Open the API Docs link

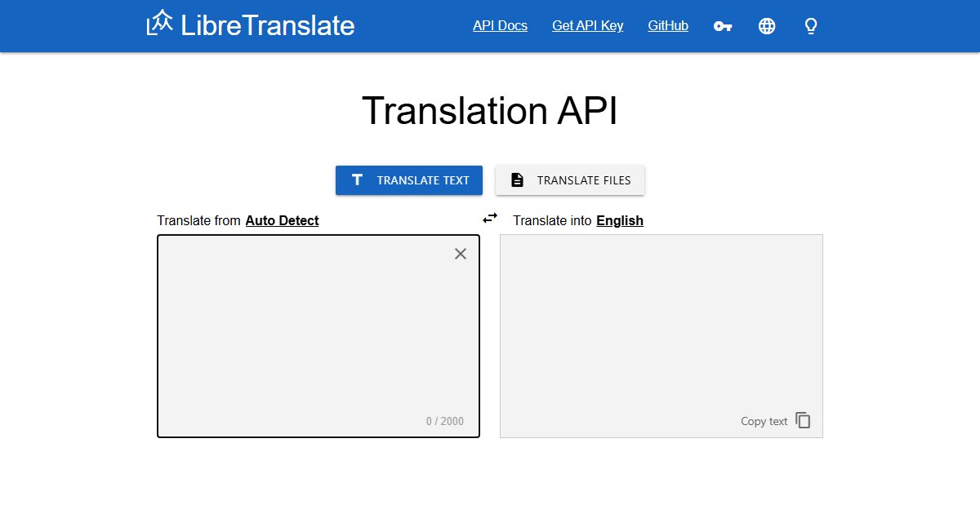point(500,26)
